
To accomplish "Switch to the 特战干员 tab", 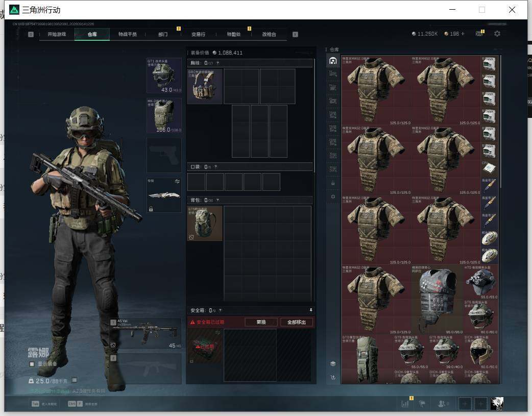I will (x=128, y=34).
